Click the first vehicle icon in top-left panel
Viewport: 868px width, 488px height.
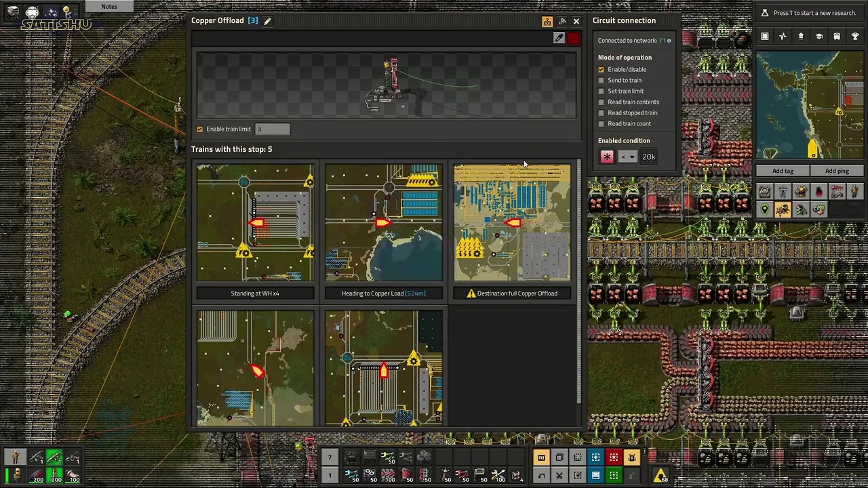pyautogui.click(x=13, y=12)
